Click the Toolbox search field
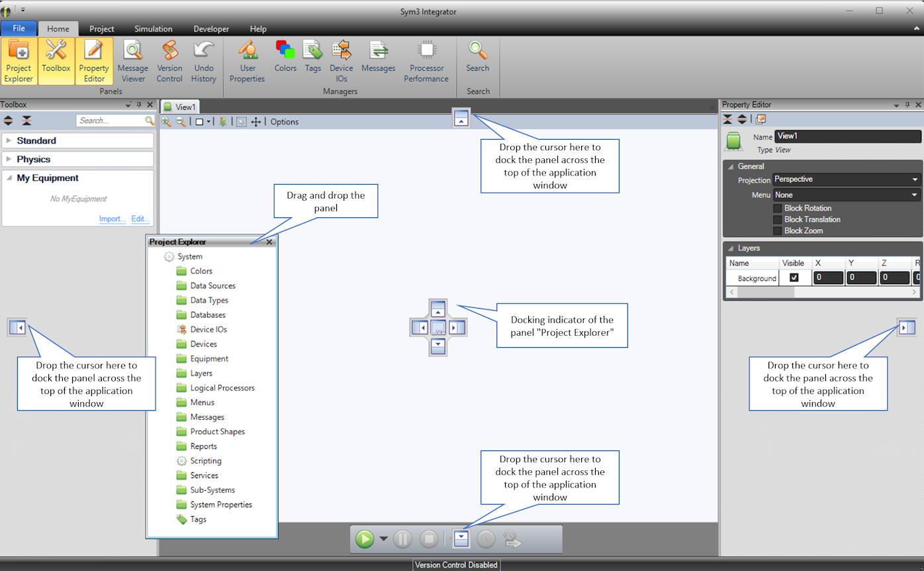Screen dimensions: 924x571 coord(111,121)
